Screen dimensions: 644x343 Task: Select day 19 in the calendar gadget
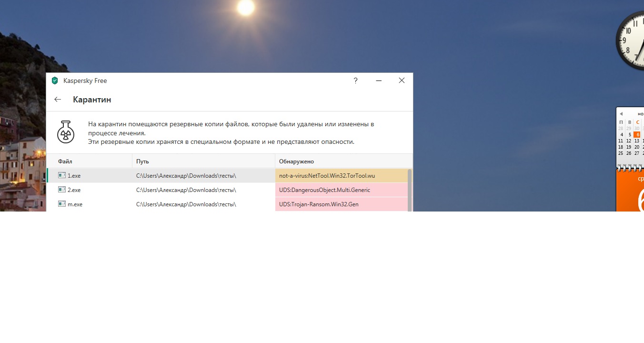pos(629,147)
